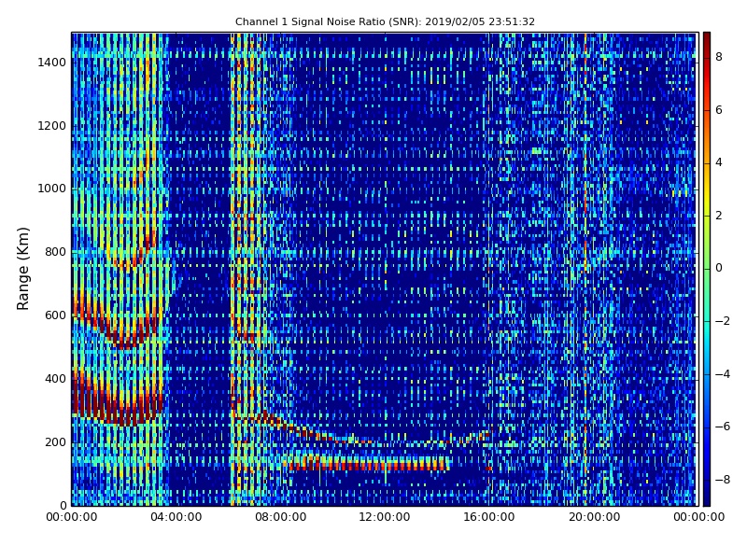Click the colorbar label −8

pyautogui.click(x=722, y=480)
